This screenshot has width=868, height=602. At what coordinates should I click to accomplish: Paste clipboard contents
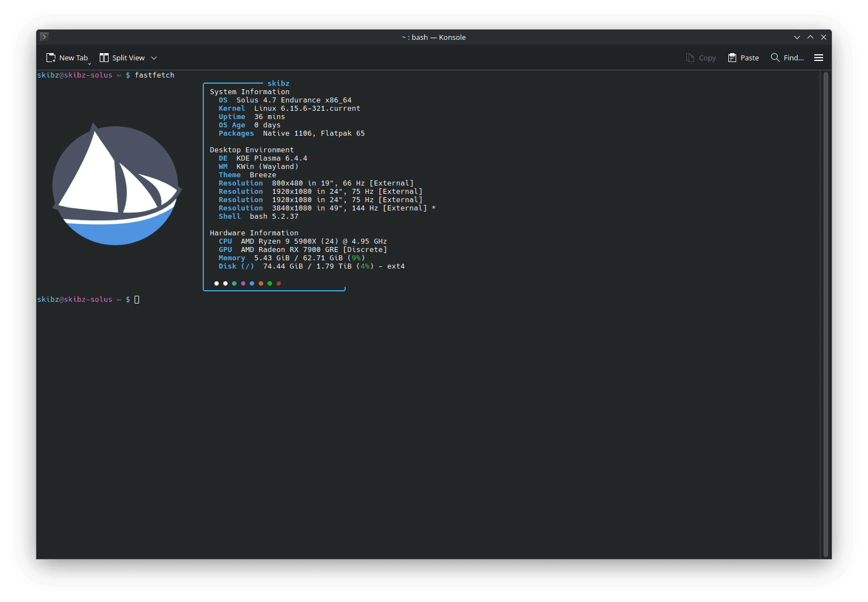(x=743, y=58)
